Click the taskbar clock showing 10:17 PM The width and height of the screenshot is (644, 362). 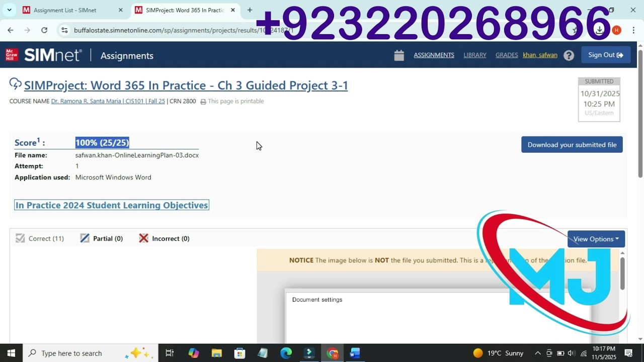(604, 353)
